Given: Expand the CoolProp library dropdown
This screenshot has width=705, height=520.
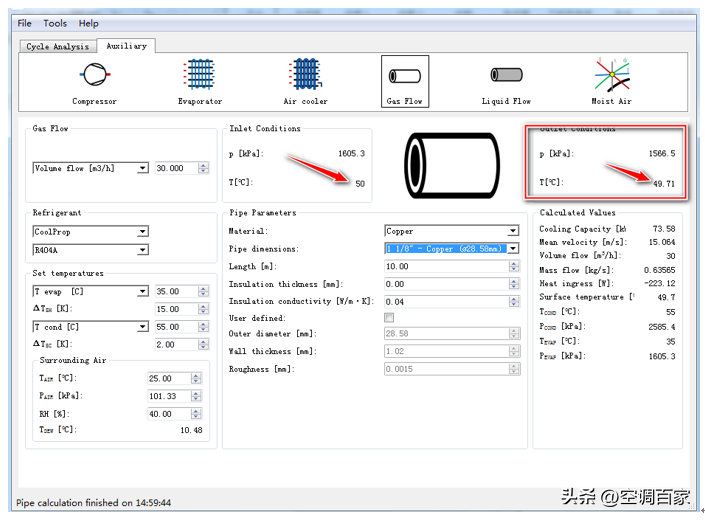Looking at the screenshot, I should pyautogui.click(x=142, y=232).
